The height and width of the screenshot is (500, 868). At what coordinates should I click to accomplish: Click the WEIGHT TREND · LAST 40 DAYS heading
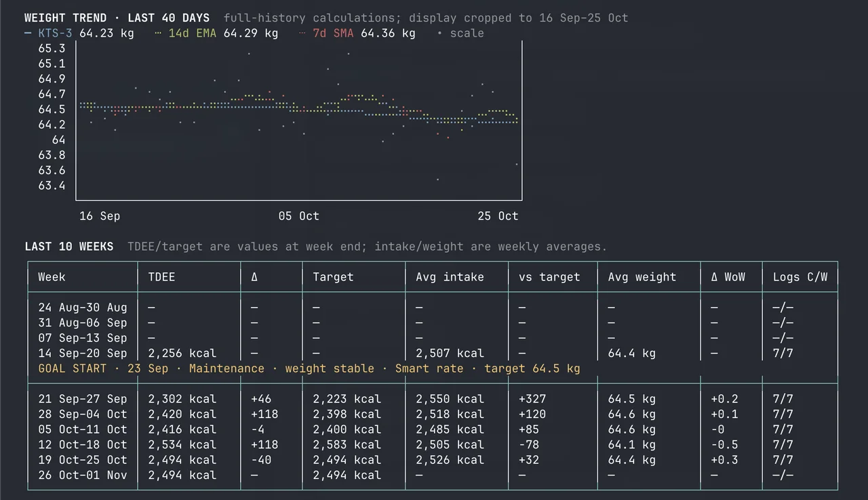(x=117, y=18)
